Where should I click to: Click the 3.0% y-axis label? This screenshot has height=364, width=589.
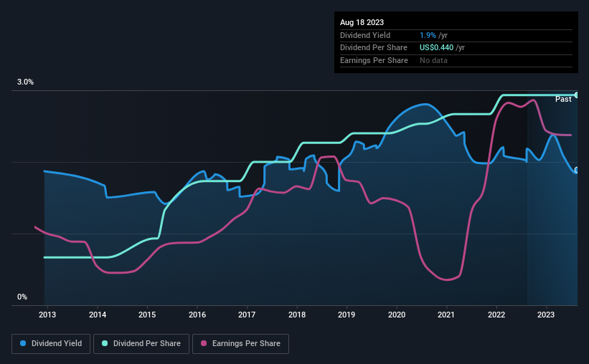(25, 82)
